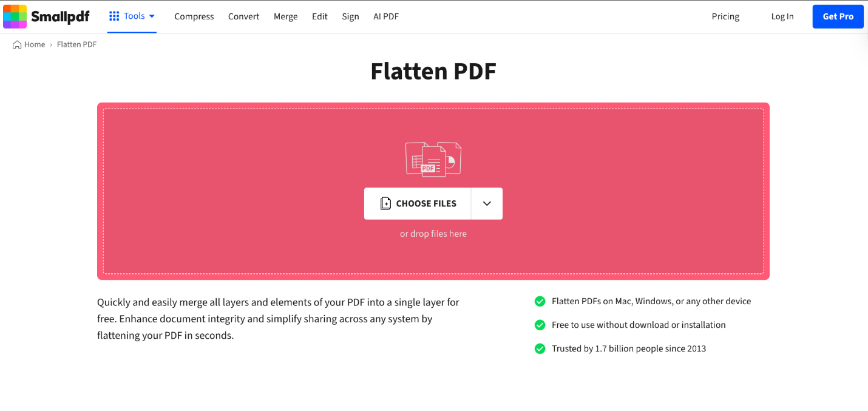The width and height of the screenshot is (868, 411).
Task: Open the dropdown arrow next to Choose Files
Action: [486, 203]
